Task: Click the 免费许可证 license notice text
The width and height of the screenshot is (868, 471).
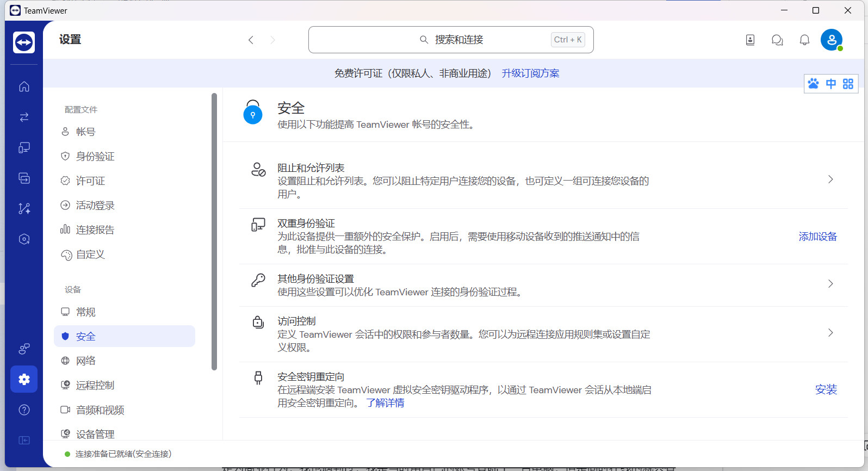Action: coord(413,73)
